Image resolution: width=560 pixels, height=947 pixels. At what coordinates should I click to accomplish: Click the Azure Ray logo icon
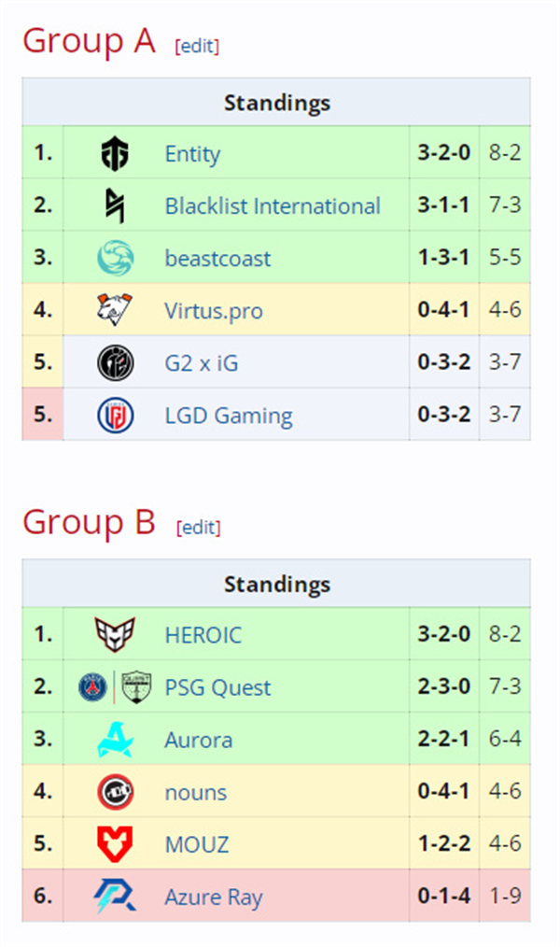pos(115,897)
